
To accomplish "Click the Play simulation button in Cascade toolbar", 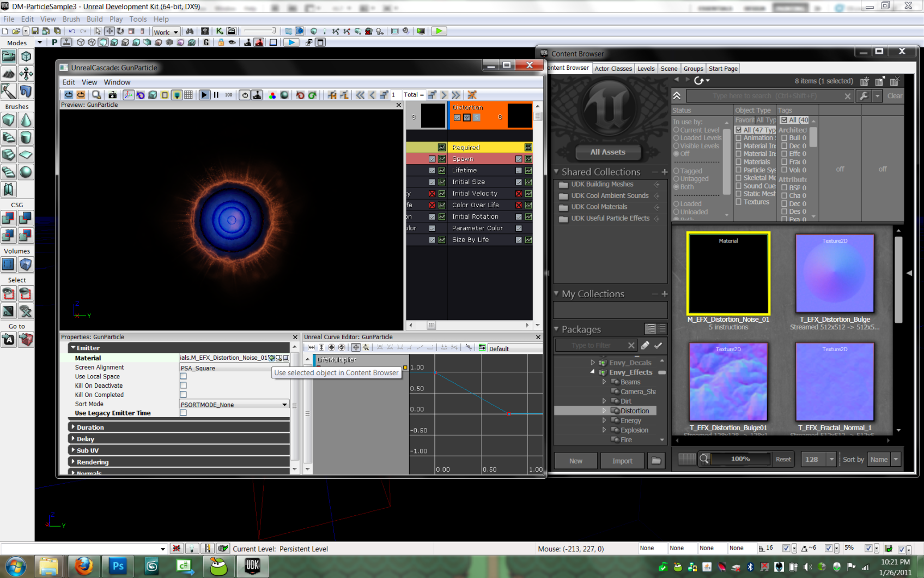I will tap(204, 95).
